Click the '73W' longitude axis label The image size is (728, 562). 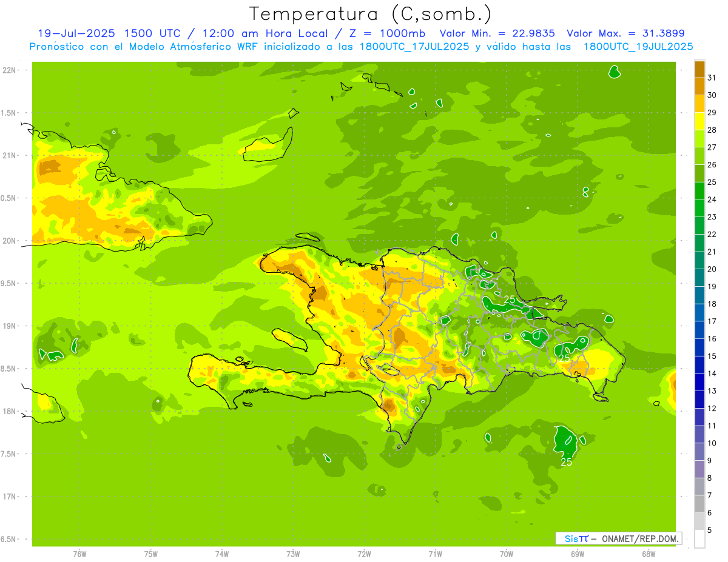click(x=293, y=554)
